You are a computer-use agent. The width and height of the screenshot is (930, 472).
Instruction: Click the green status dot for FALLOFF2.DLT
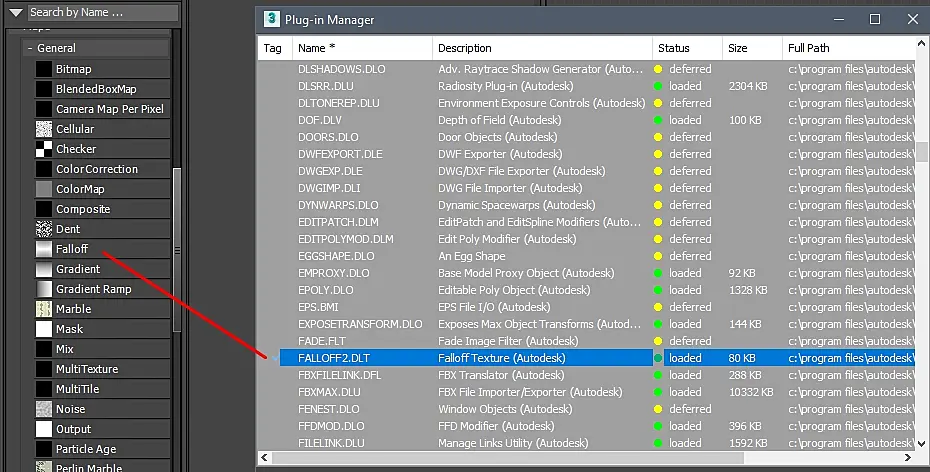coord(658,358)
